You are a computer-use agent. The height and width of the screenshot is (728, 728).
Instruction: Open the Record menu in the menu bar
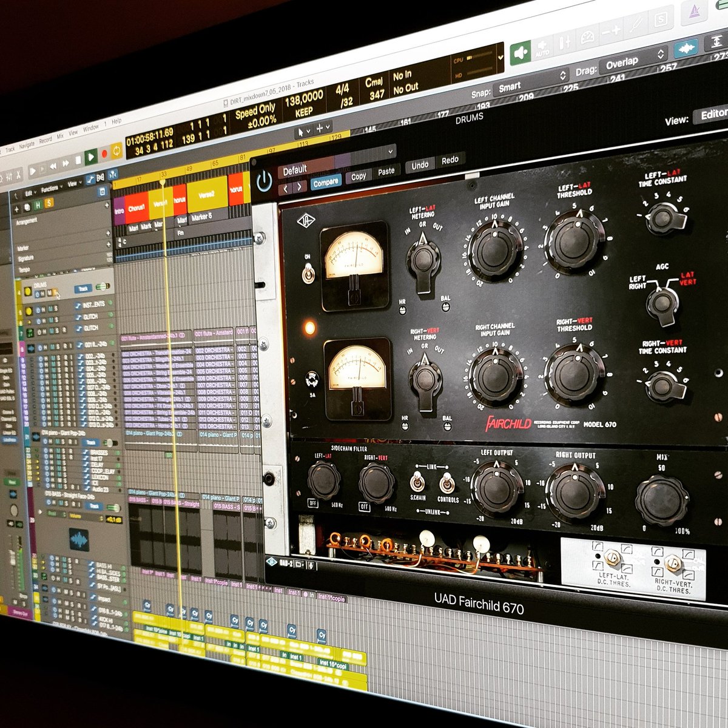tap(45, 140)
